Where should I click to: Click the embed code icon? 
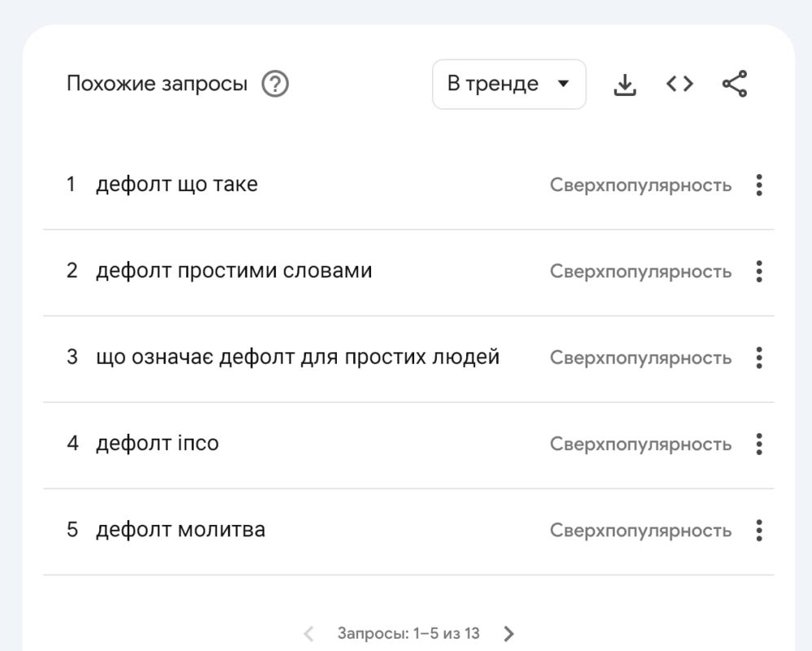[x=680, y=83]
